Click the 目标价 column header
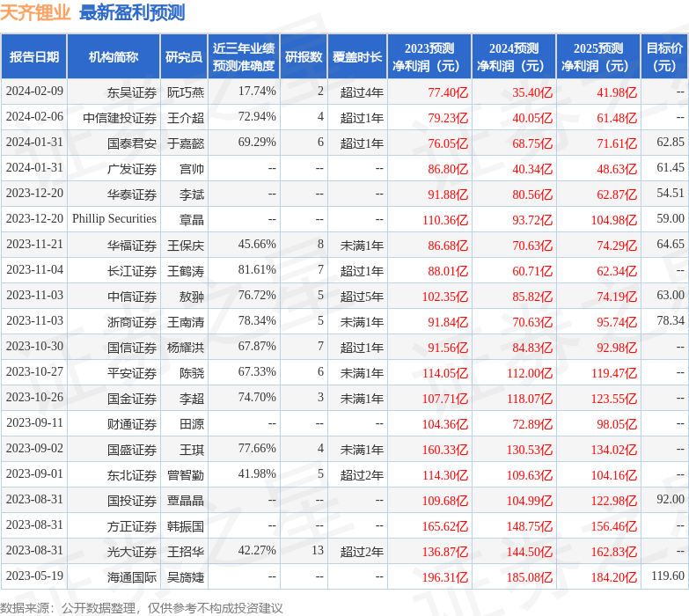 [x=664, y=56]
